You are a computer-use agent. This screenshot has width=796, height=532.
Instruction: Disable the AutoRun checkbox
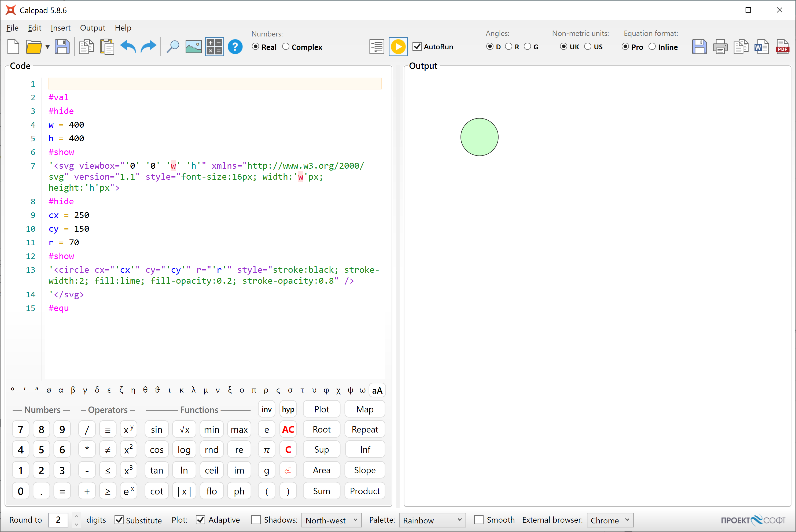point(417,47)
